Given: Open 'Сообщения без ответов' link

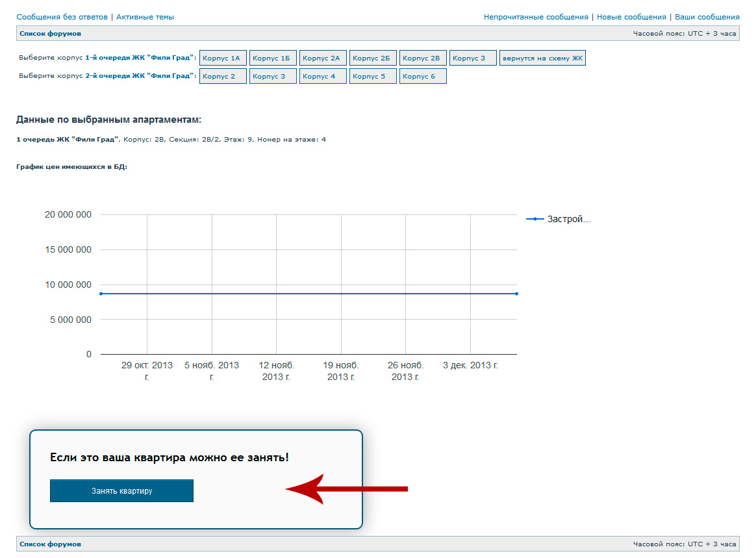Looking at the screenshot, I should pyautogui.click(x=62, y=17).
